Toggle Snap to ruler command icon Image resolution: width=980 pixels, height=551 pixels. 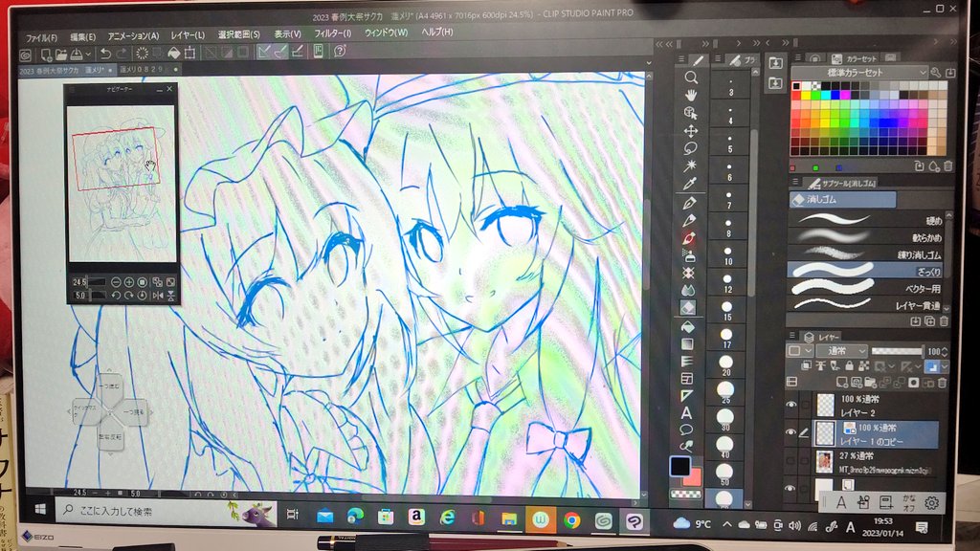click(x=264, y=52)
